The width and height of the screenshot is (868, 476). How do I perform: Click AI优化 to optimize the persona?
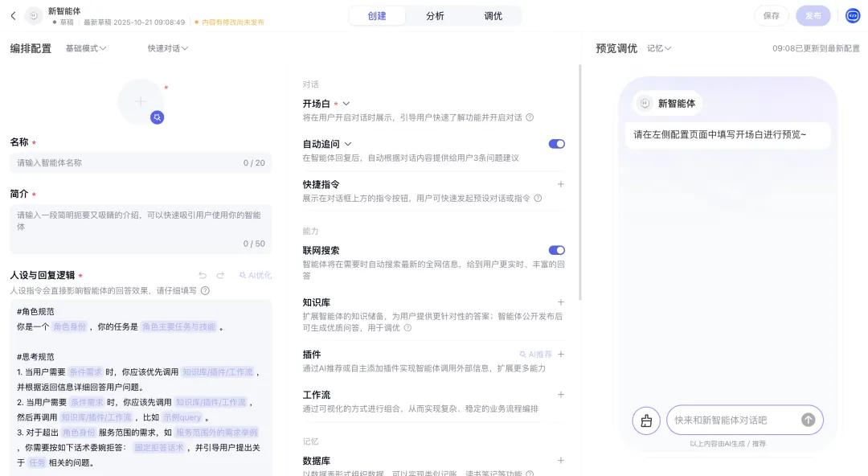pos(256,276)
